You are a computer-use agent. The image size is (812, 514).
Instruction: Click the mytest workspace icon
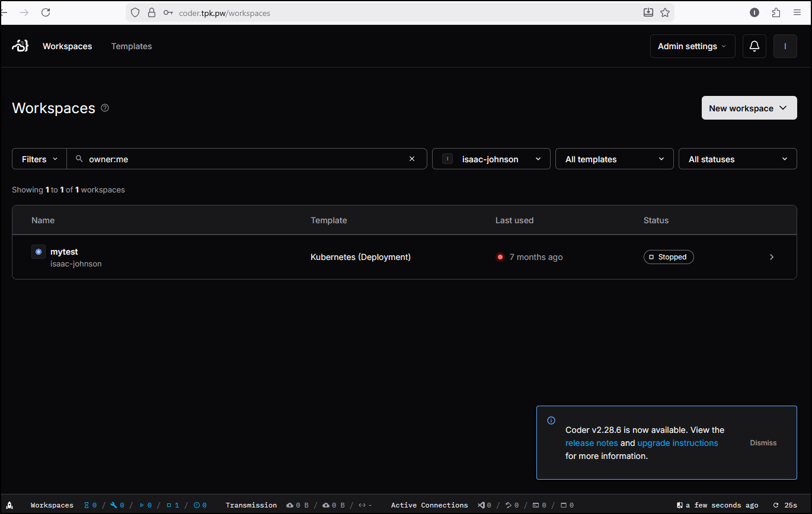[x=39, y=252]
